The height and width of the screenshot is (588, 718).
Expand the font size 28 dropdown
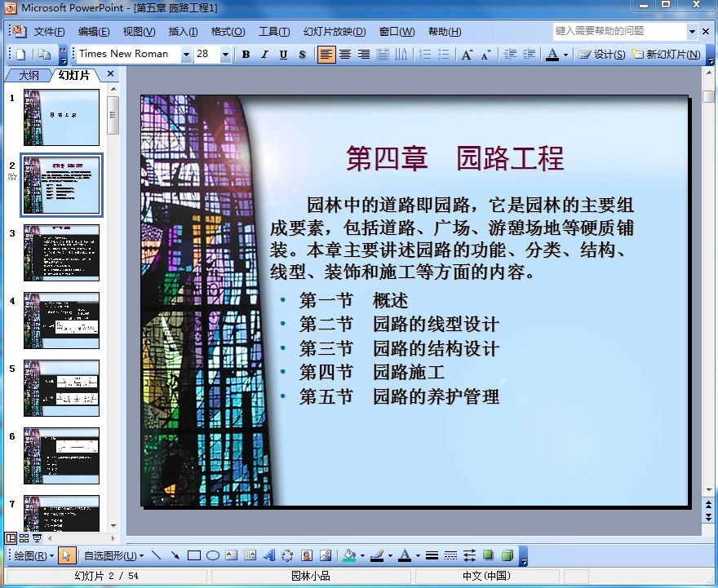pos(225,55)
